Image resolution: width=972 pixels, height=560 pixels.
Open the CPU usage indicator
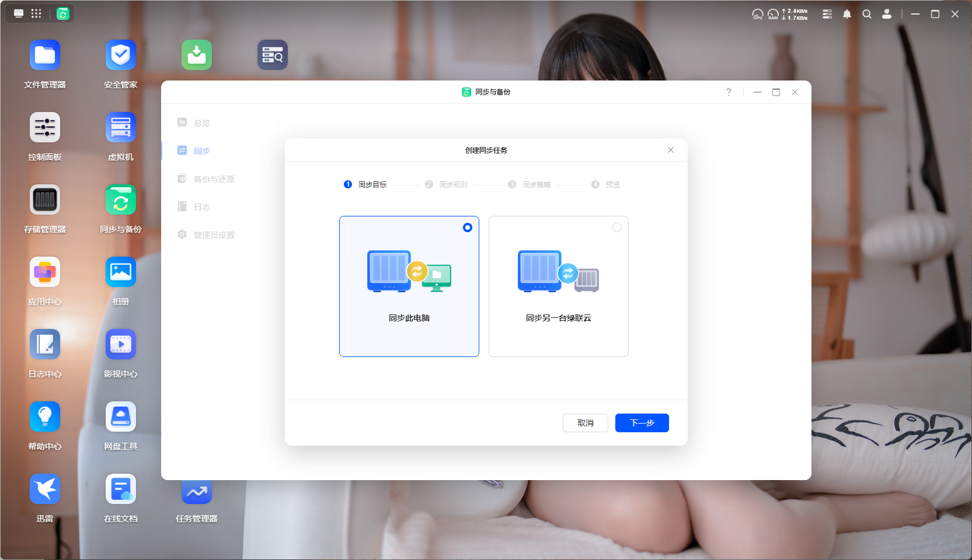pos(758,14)
